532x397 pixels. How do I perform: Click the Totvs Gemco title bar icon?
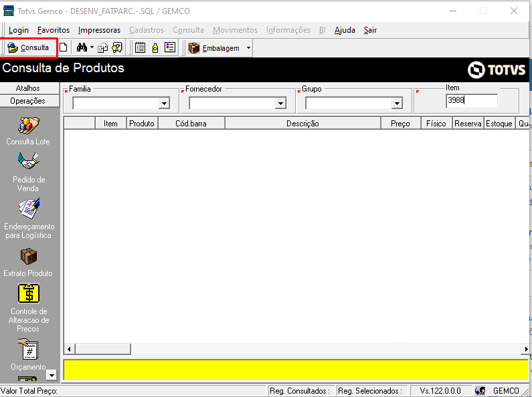(x=9, y=11)
